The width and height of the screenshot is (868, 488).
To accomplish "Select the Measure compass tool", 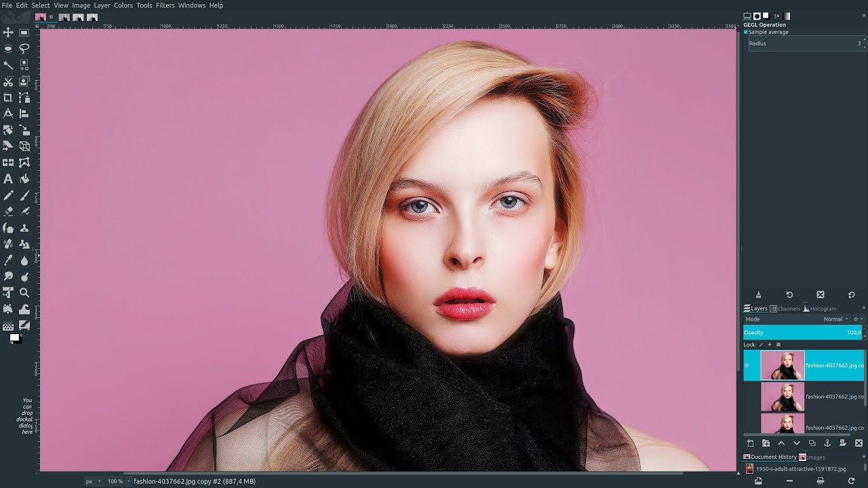I will (x=8, y=114).
